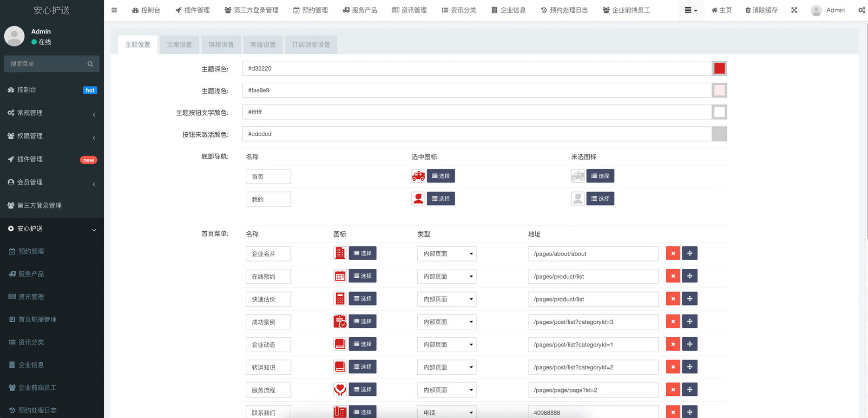Click the fullscreen expand icon
The image size is (868, 418).
click(x=794, y=10)
